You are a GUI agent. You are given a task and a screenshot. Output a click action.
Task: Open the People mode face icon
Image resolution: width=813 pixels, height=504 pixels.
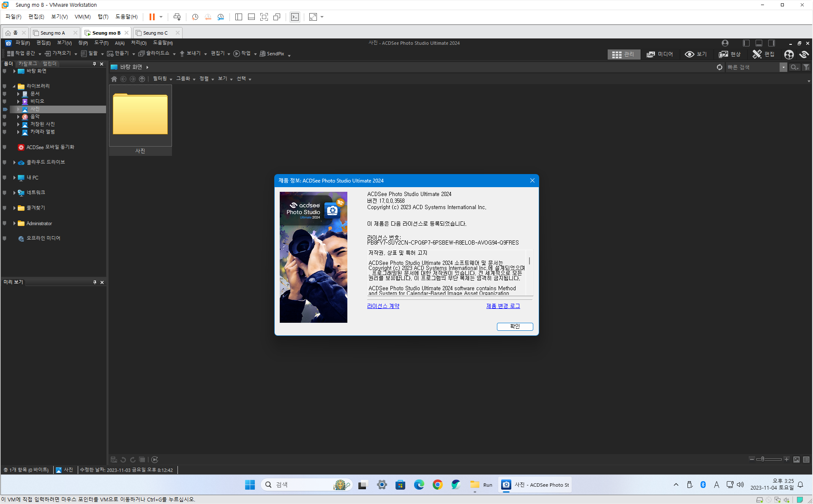[x=788, y=54]
